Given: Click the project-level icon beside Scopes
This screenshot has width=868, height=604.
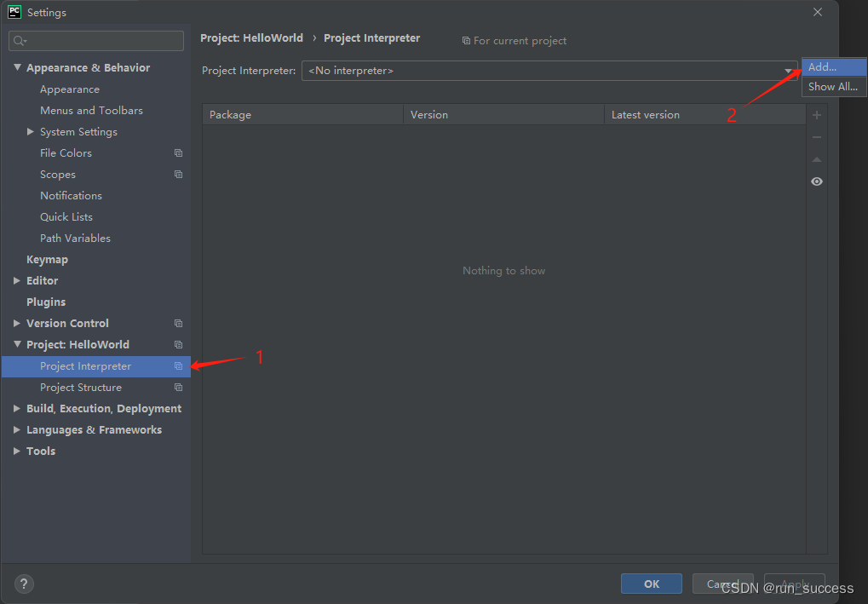Looking at the screenshot, I should point(178,175).
